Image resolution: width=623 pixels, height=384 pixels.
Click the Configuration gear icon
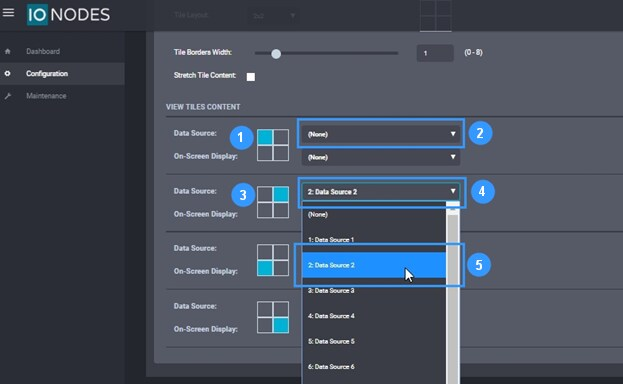pyautogui.click(x=8, y=74)
